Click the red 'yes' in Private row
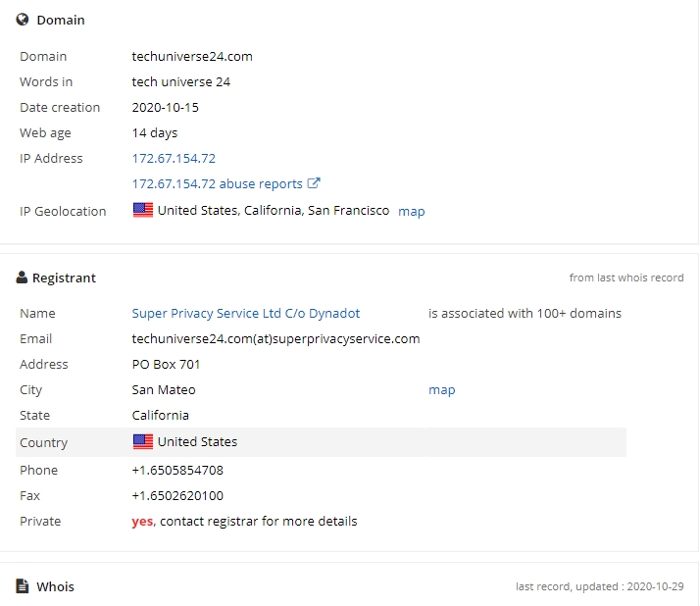 (142, 521)
